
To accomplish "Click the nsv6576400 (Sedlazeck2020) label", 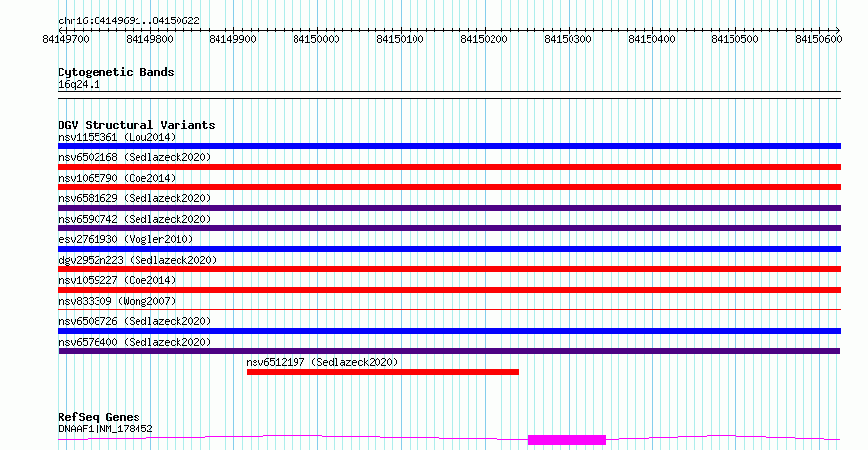I will (135, 342).
